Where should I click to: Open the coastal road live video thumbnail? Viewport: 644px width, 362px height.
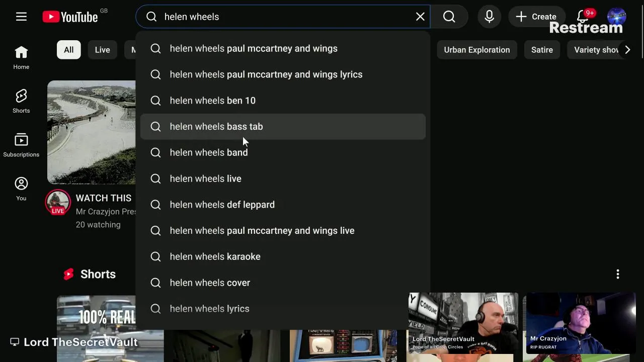91,132
